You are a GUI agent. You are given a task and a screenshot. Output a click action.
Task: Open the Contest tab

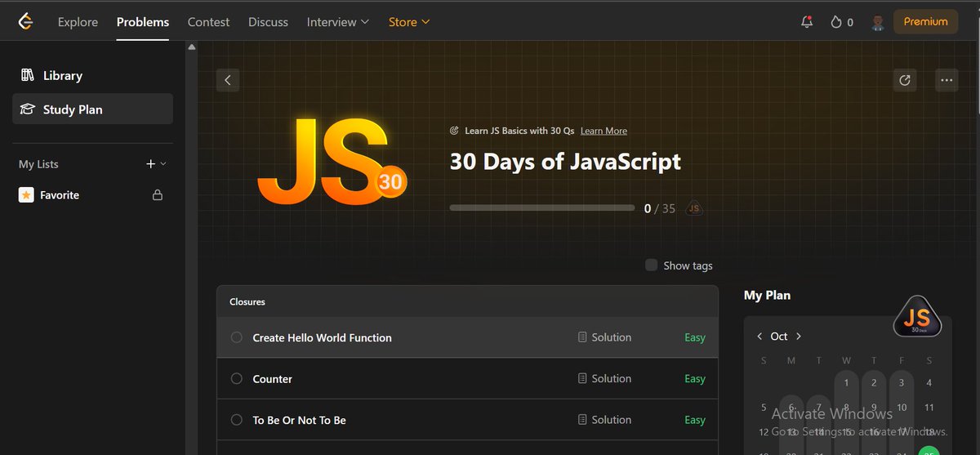(x=208, y=22)
